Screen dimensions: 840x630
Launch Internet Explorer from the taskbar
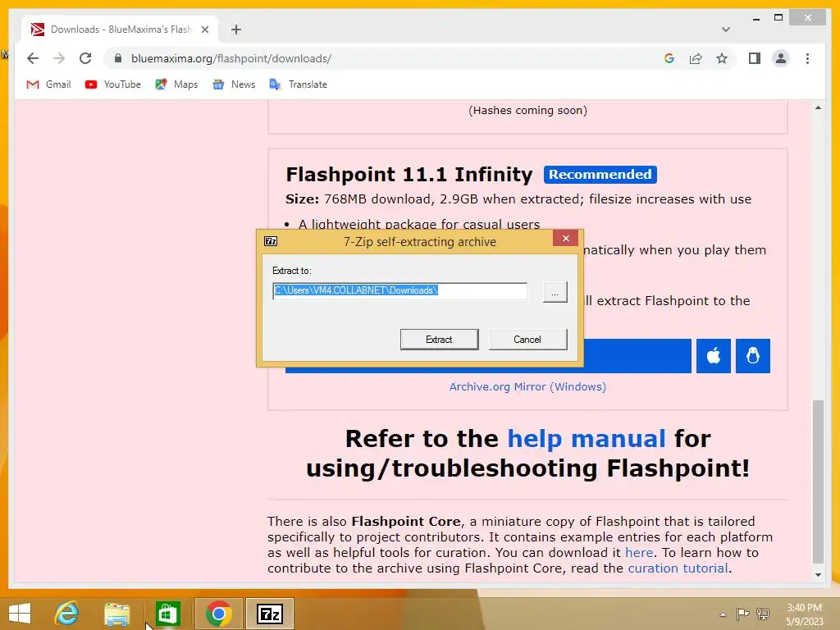67,614
